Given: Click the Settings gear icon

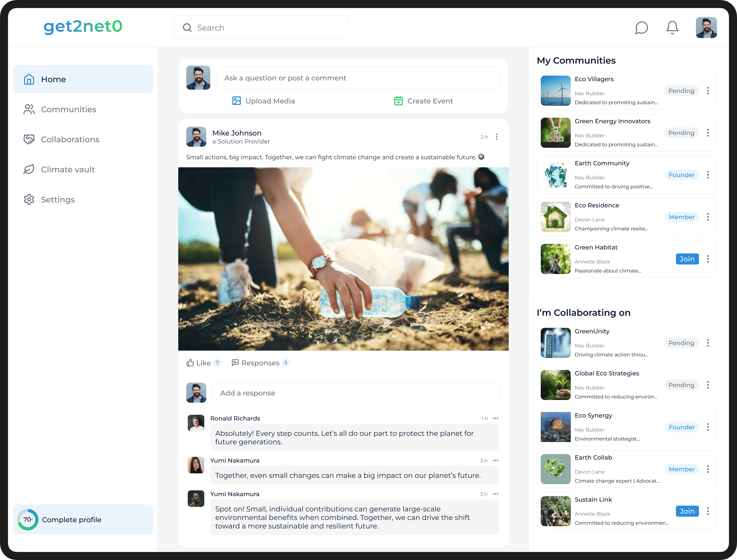Looking at the screenshot, I should click(29, 199).
